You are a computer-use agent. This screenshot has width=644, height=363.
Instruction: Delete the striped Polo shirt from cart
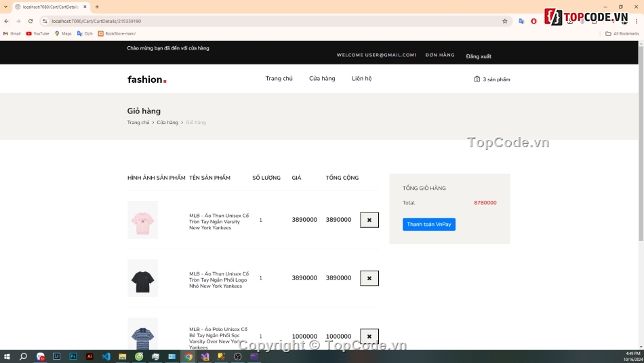pos(369,336)
